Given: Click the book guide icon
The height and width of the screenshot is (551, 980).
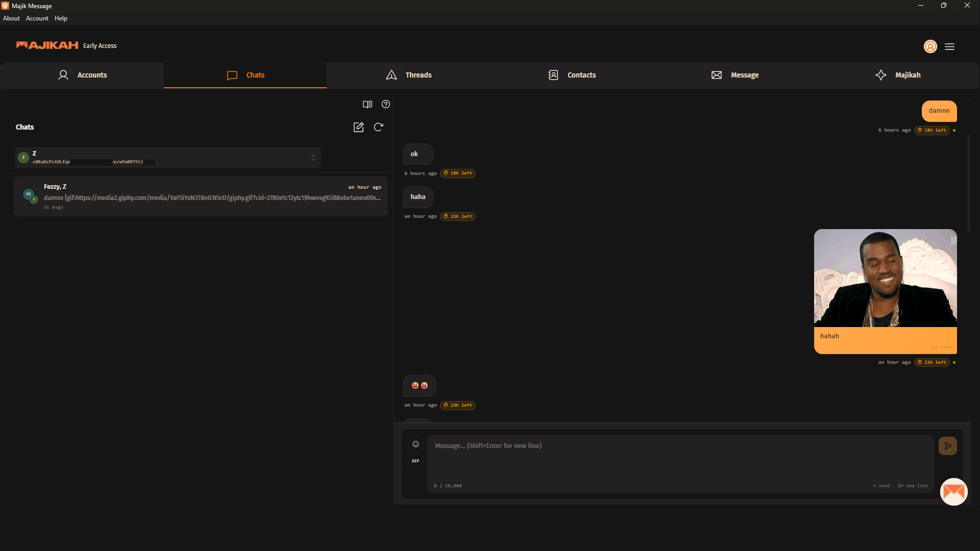Looking at the screenshot, I should (367, 104).
